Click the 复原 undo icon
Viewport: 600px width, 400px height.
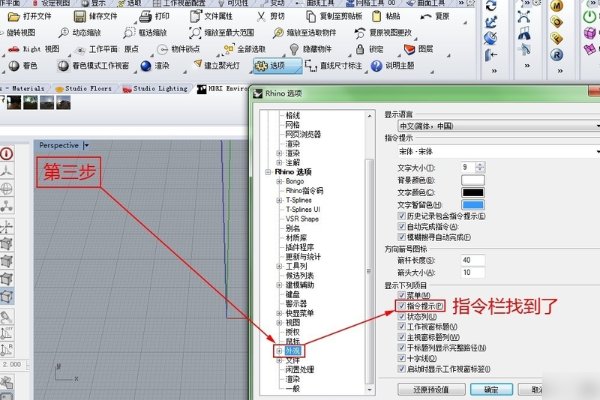426,16
